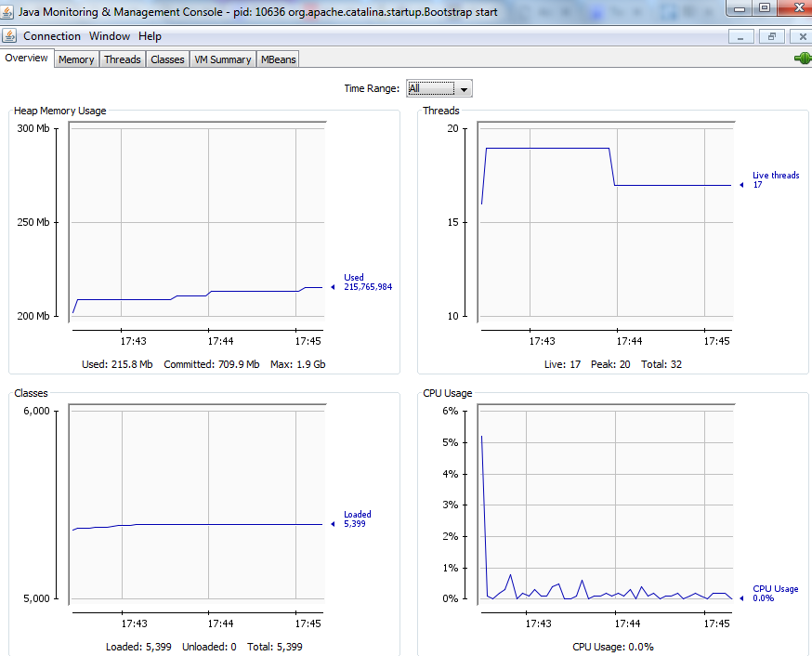Click the '6%' CPU axis label
This screenshot has height=656, width=812.
pyautogui.click(x=451, y=411)
